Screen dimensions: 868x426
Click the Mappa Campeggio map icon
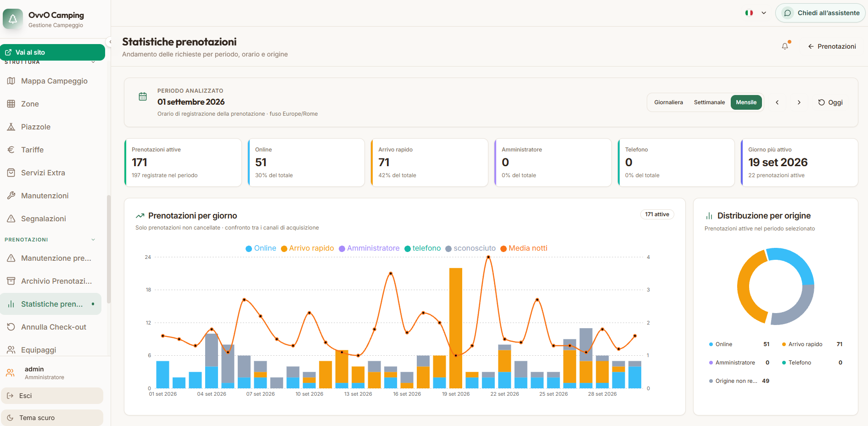11,81
